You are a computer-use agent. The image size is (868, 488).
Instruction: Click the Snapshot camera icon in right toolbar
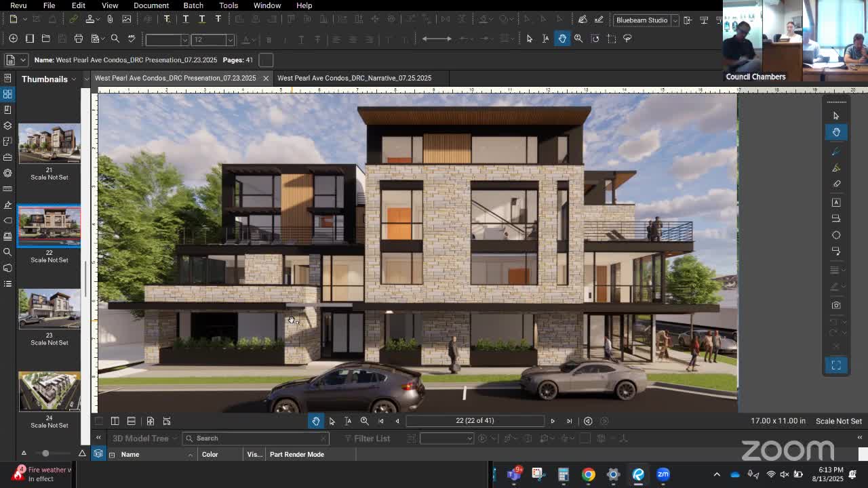click(x=836, y=305)
